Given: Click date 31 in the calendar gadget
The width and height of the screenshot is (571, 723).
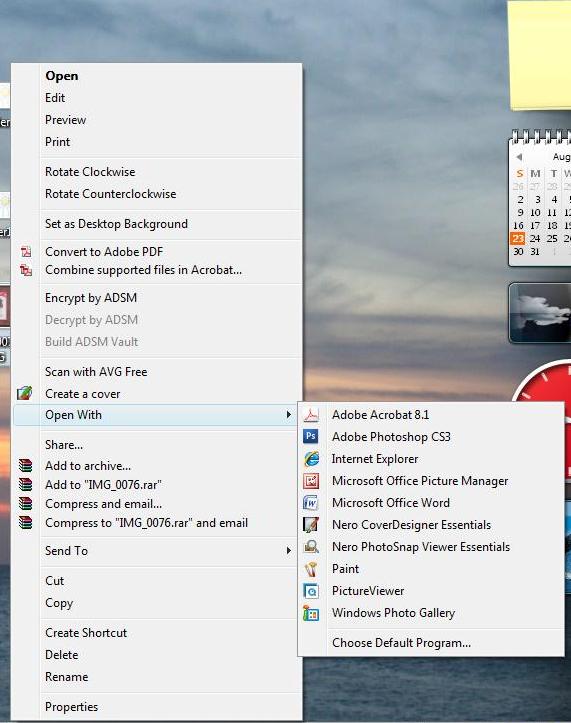Looking at the screenshot, I should coord(535,252).
